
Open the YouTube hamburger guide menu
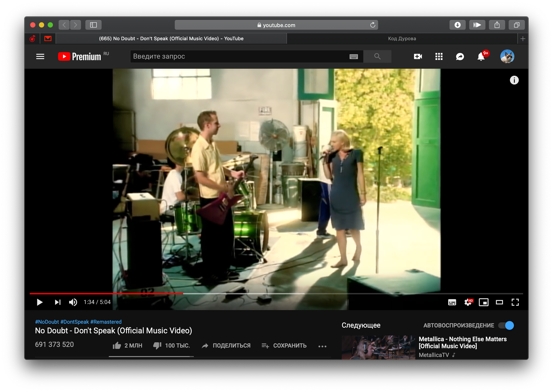click(x=40, y=56)
